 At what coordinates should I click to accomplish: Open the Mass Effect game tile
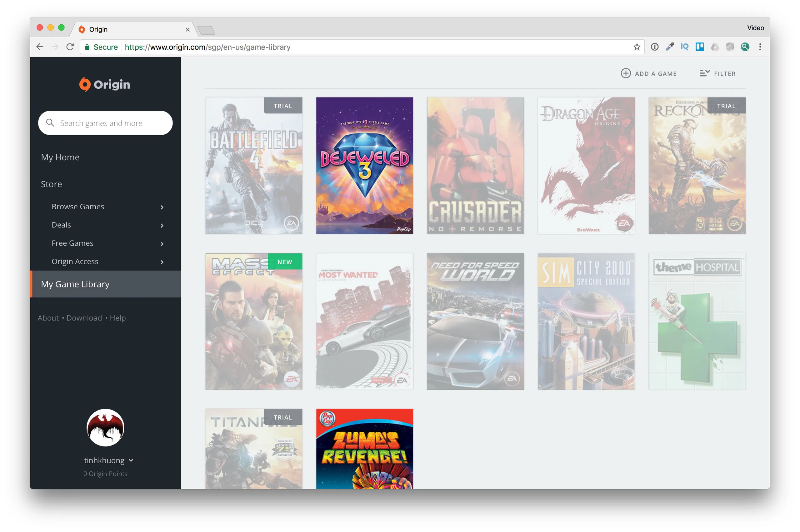coord(253,321)
